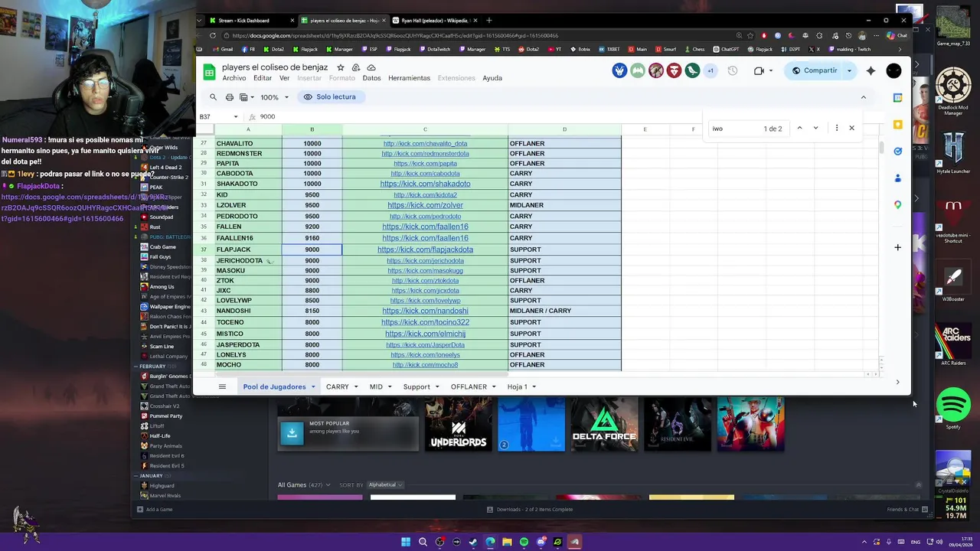Image resolution: width=980 pixels, height=551 pixels.
Task: Open Compartir dropdown arrow
Action: [849, 70]
